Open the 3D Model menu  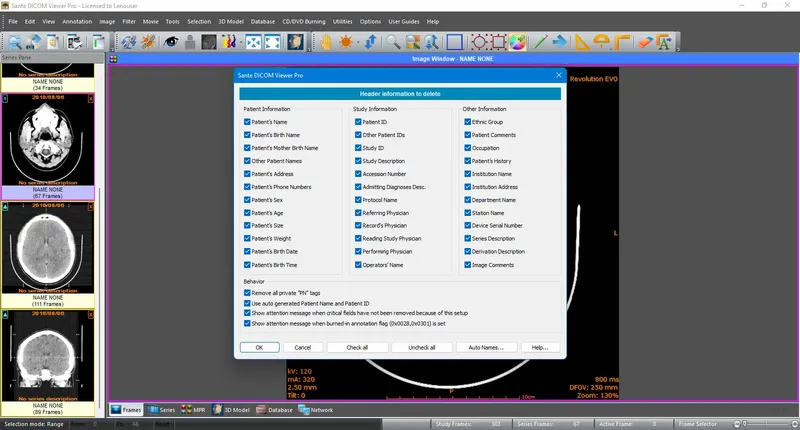coord(231,21)
